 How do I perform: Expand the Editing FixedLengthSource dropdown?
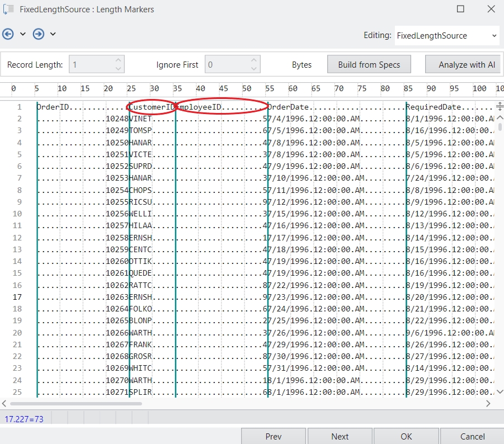[x=494, y=35]
